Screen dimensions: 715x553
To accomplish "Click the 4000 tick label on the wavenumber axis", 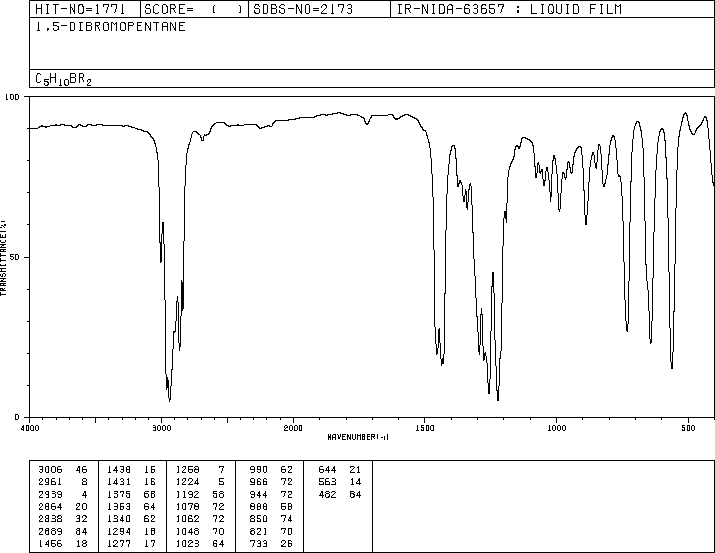I will [x=30, y=428].
